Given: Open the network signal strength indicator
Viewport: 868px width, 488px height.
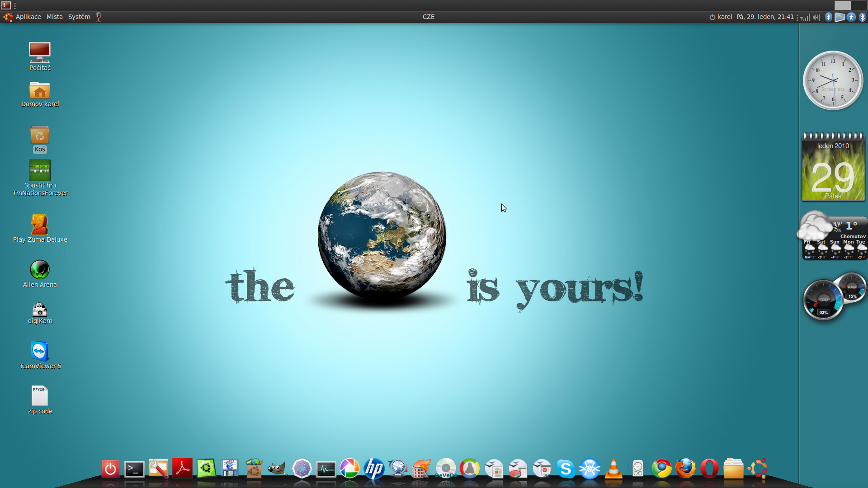Looking at the screenshot, I should (805, 17).
